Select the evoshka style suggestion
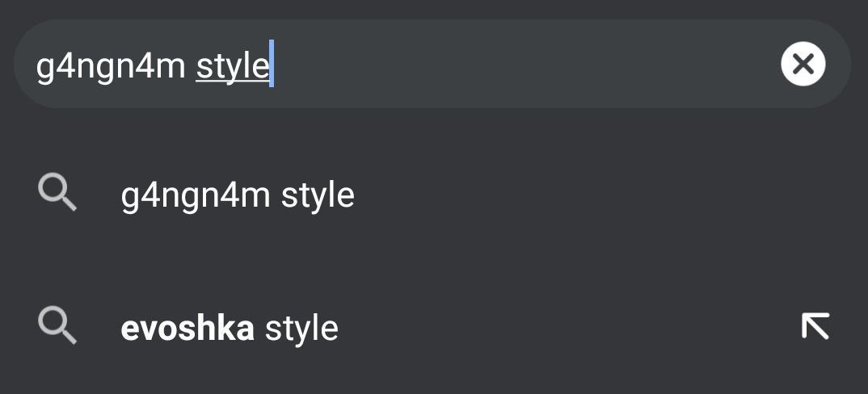 [x=434, y=328]
